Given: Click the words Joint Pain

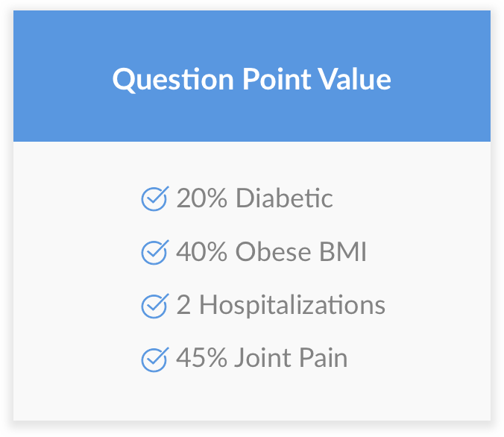Looking at the screenshot, I should click(x=292, y=358).
